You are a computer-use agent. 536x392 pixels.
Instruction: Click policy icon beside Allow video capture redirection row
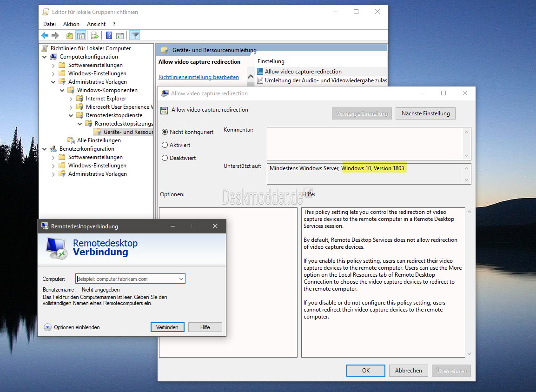260,72
